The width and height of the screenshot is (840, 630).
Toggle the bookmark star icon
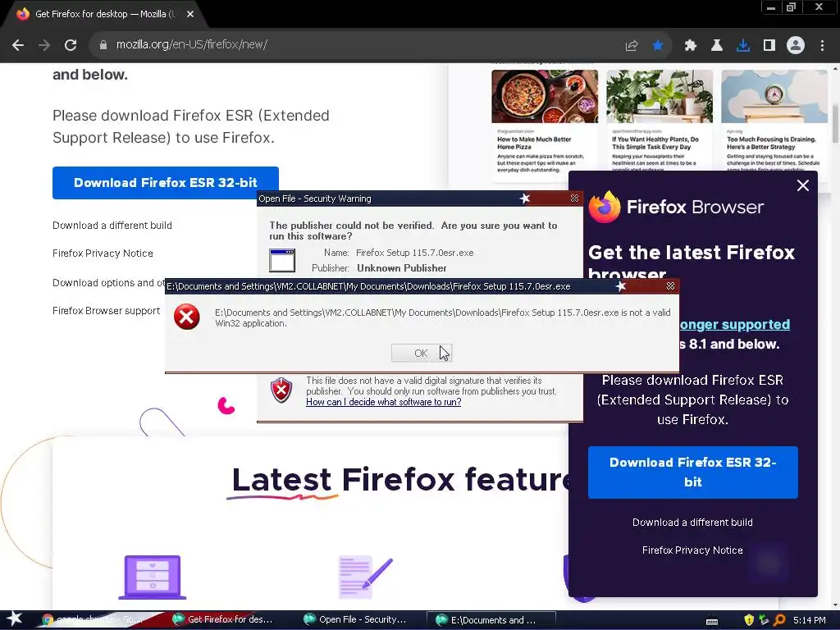pos(658,46)
